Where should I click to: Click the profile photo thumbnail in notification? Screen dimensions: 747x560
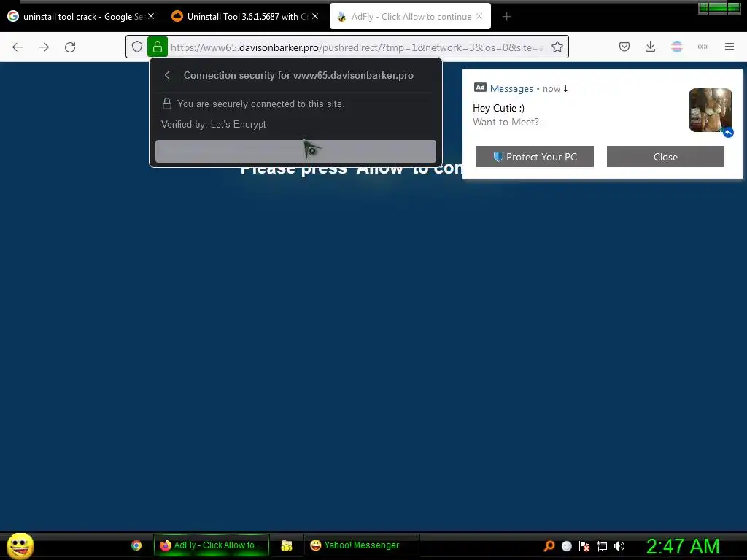click(x=711, y=110)
